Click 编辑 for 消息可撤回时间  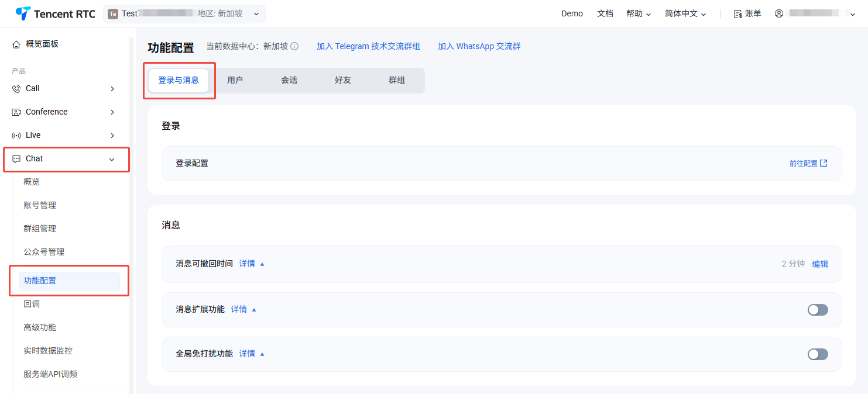click(x=820, y=264)
